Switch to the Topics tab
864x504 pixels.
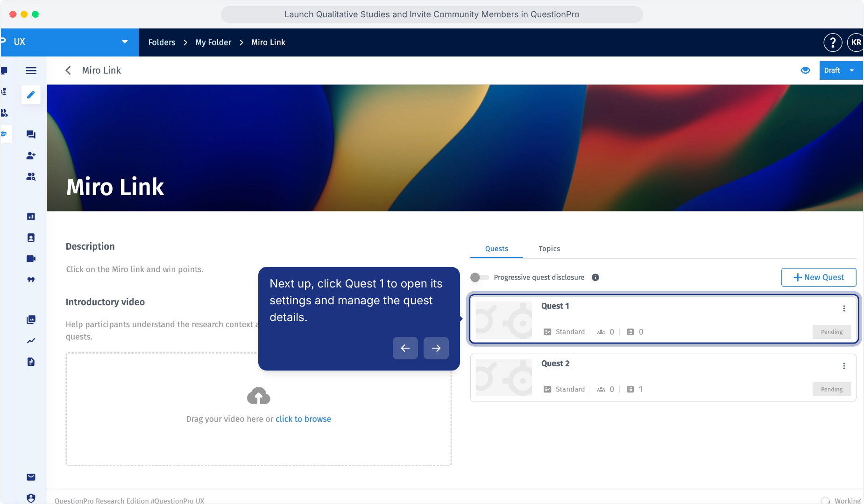(549, 249)
